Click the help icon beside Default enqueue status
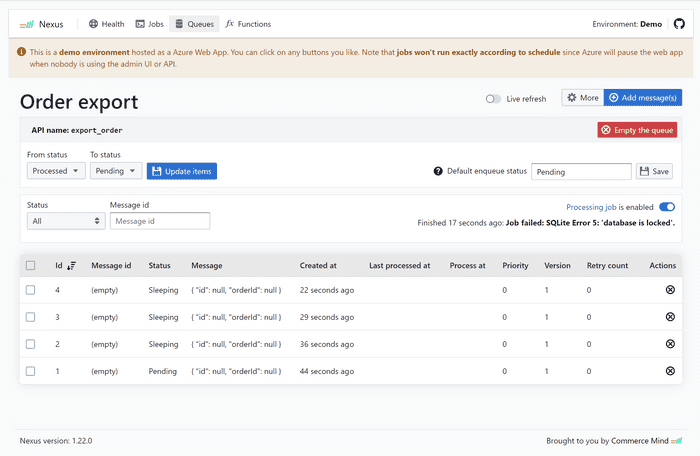This screenshot has width=700, height=456. [438, 172]
